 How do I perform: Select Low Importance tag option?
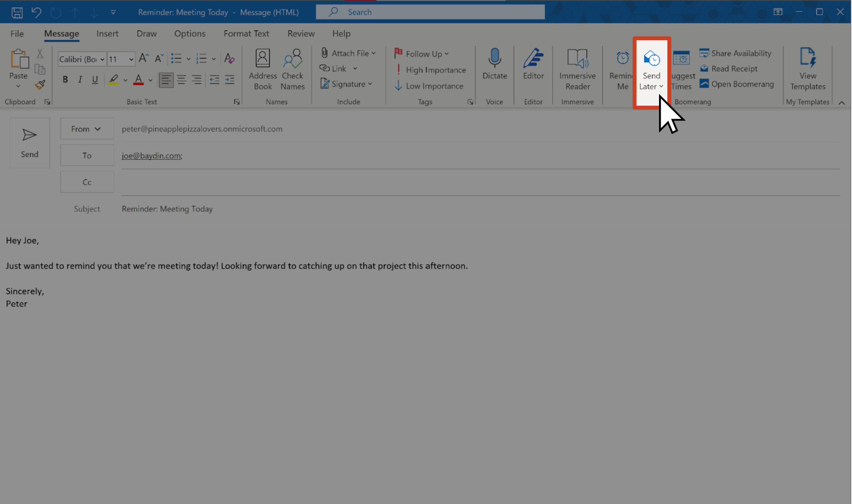(x=429, y=85)
